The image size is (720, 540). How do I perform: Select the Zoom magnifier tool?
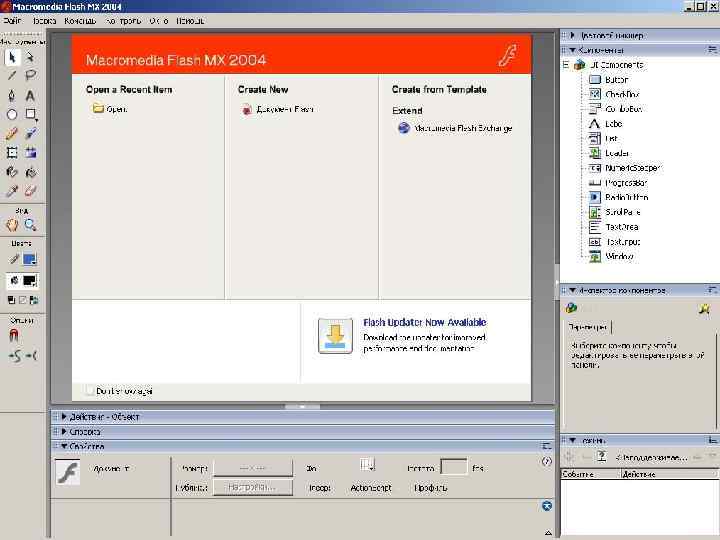coord(30,225)
